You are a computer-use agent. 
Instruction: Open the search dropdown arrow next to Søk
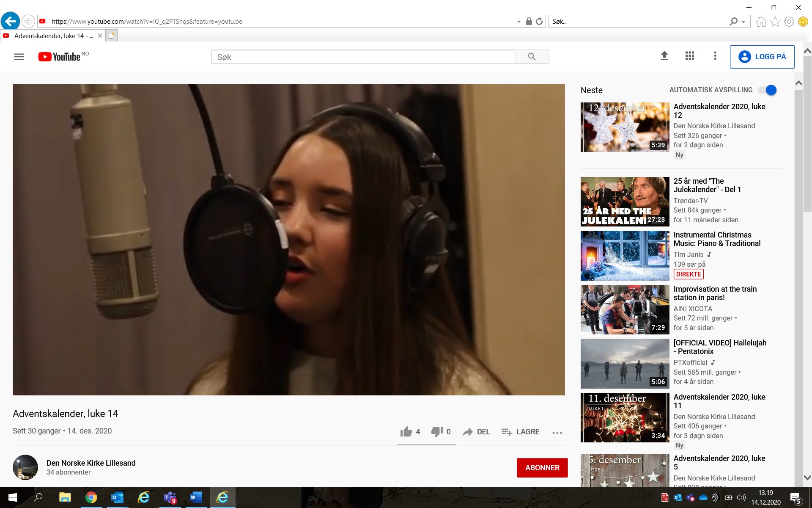(x=743, y=21)
